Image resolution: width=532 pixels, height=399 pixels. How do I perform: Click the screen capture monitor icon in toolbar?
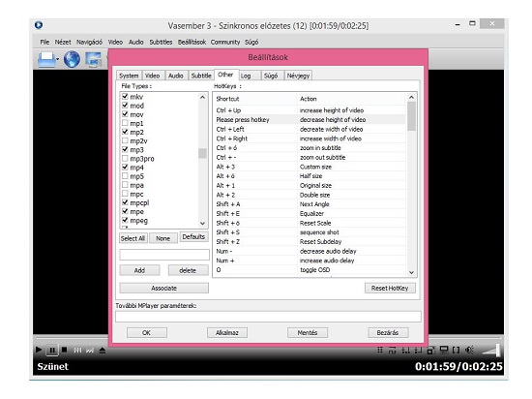[93, 60]
